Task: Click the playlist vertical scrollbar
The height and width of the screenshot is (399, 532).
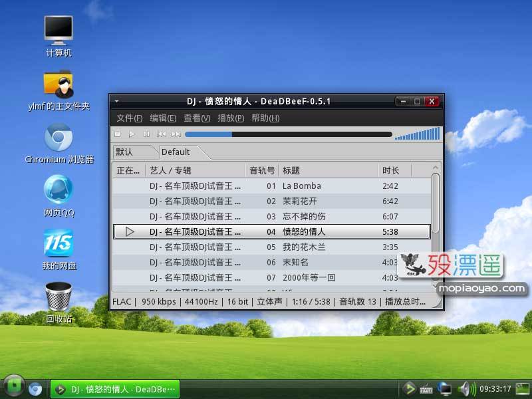Action: [x=436, y=203]
